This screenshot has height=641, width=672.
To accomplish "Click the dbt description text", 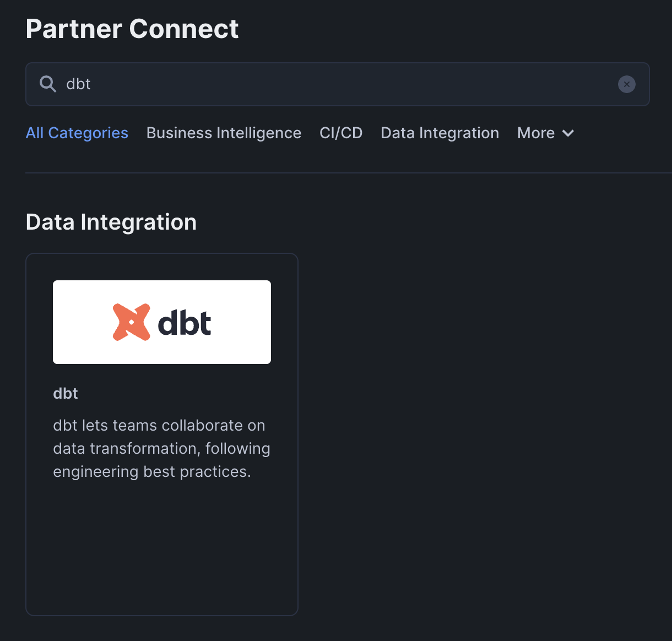I will 161,448.
